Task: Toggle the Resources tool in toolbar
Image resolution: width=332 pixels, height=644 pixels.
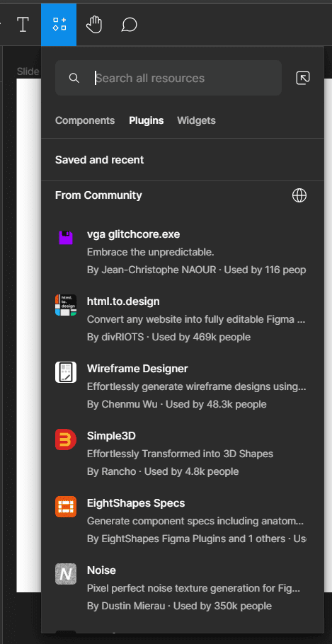Action: 59,25
